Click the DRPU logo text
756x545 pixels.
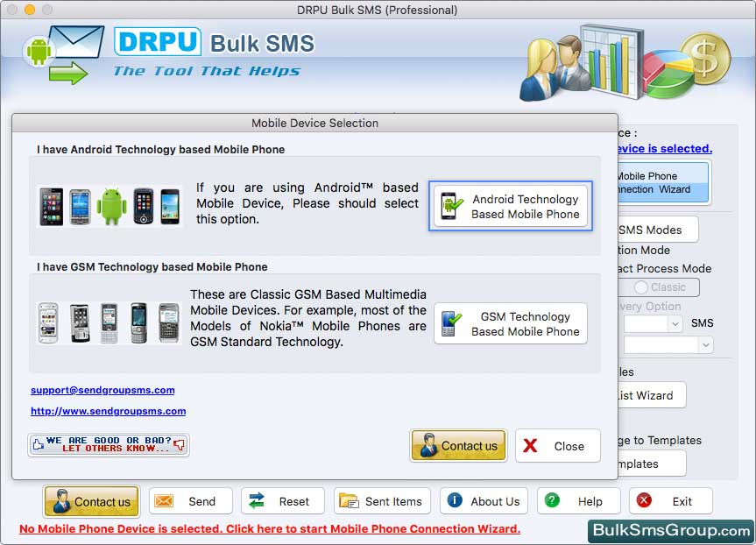tap(158, 42)
